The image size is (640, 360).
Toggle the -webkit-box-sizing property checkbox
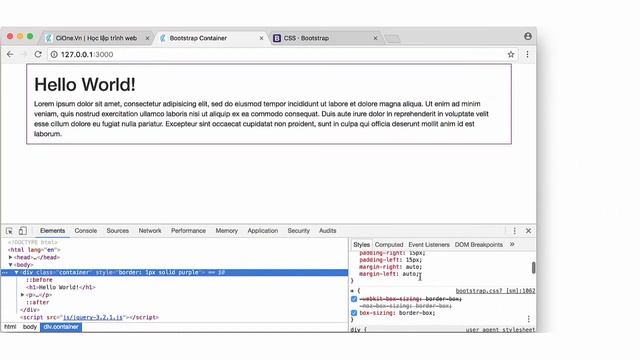[x=354, y=299]
